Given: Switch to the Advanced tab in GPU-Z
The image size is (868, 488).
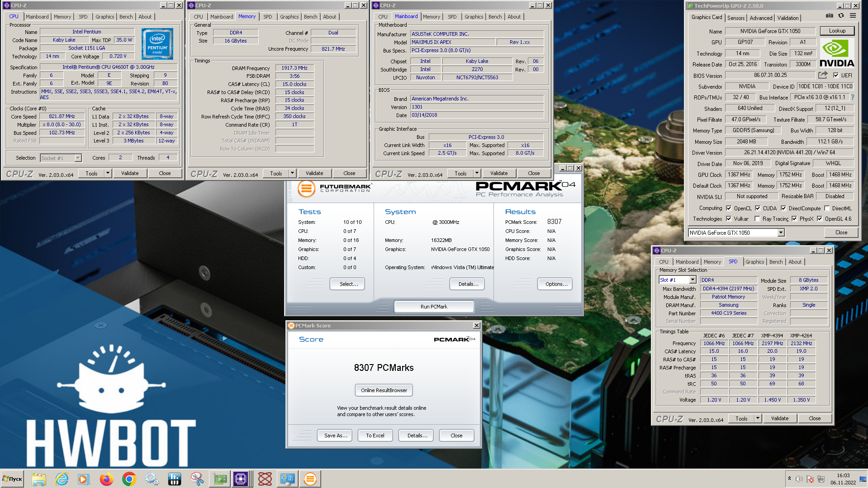Looking at the screenshot, I should 761,18.
